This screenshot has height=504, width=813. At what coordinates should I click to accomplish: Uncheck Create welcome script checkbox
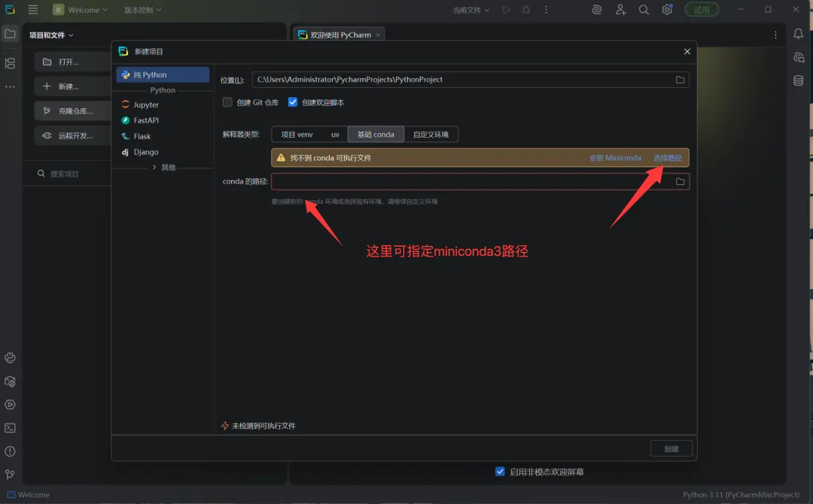coord(293,102)
